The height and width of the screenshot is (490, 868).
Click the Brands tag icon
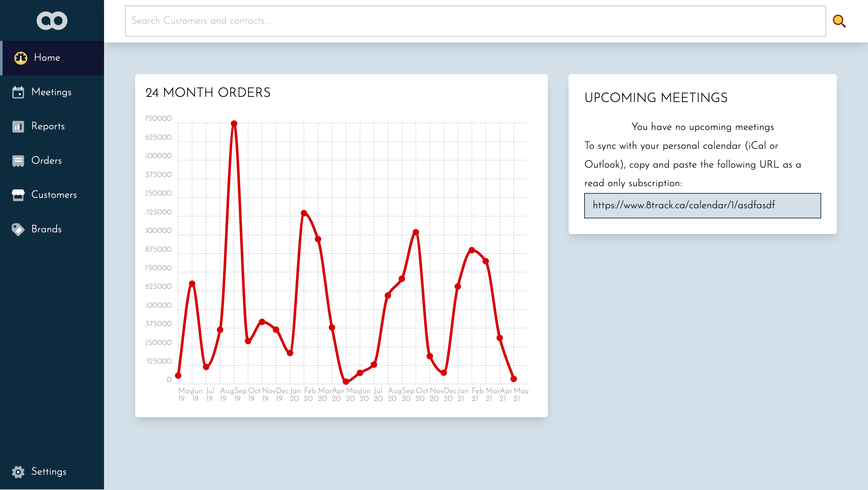[x=18, y=229]
